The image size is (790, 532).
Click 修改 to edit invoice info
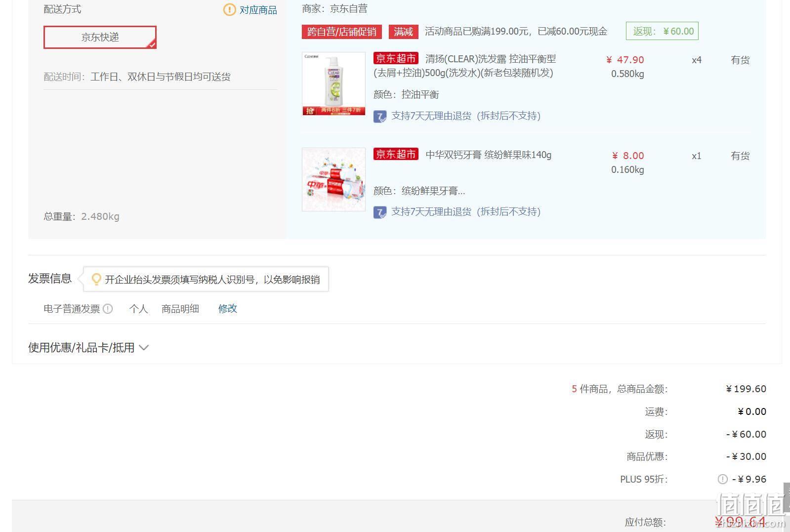[x=228, y=308]
